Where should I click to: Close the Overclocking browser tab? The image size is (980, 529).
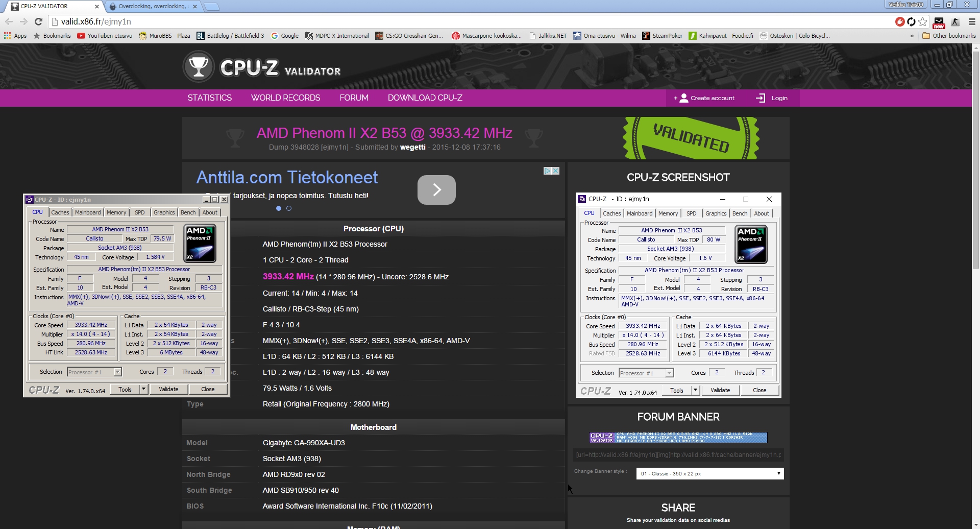click(x=195, y=7)
